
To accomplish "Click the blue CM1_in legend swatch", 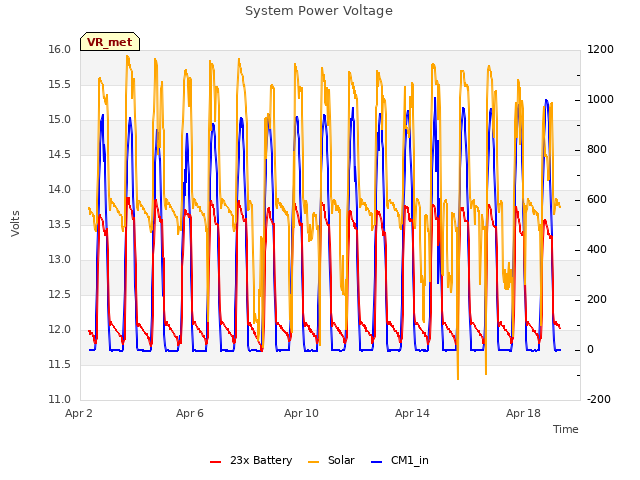I will click(x=377, y=462).
